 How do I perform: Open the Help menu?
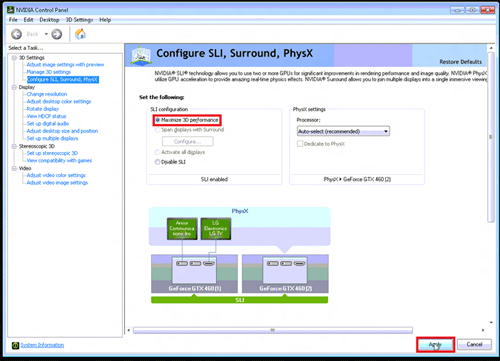[x=105, y=20]
